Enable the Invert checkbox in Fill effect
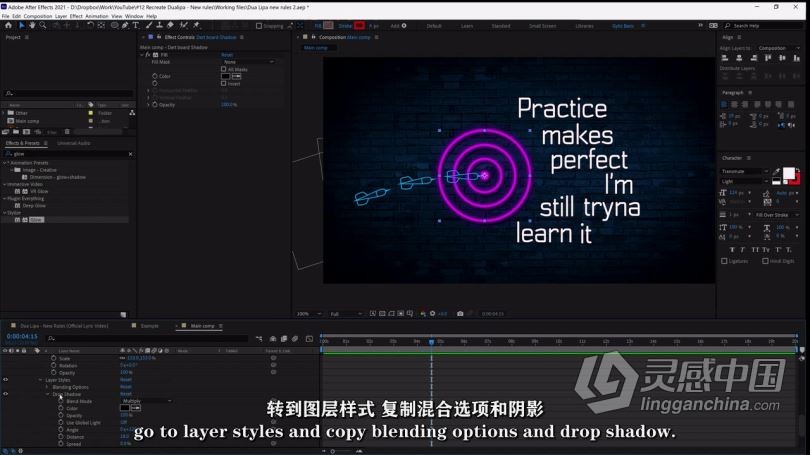 (x=224, y=83)
